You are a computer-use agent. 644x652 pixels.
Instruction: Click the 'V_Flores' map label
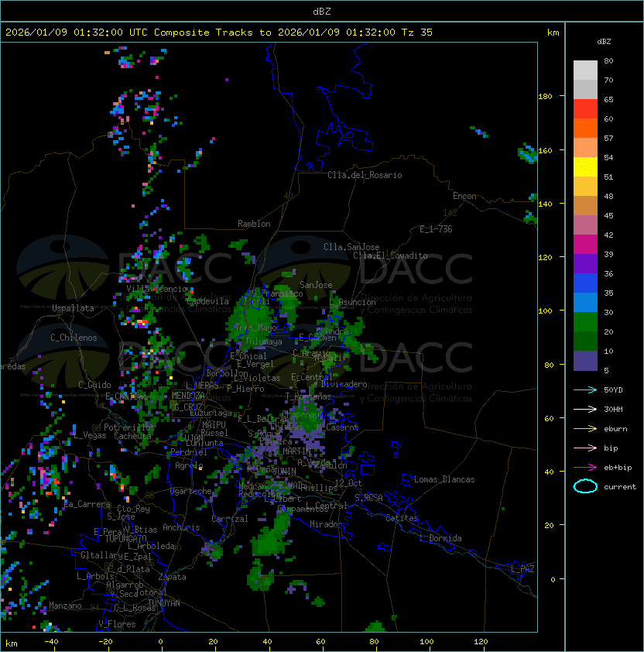(117, 625)
